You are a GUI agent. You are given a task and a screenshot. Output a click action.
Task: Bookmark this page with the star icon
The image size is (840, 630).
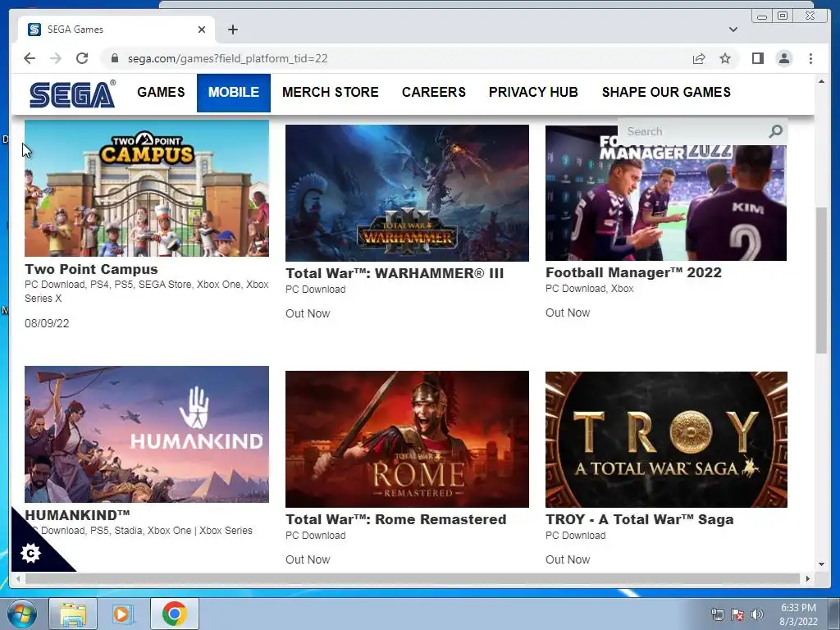point(725,58)
